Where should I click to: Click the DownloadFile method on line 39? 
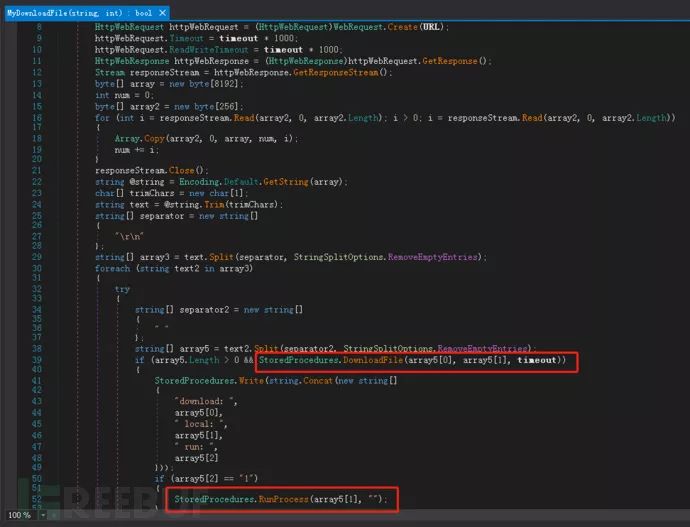pyautogui.click(x=373, y=360)
